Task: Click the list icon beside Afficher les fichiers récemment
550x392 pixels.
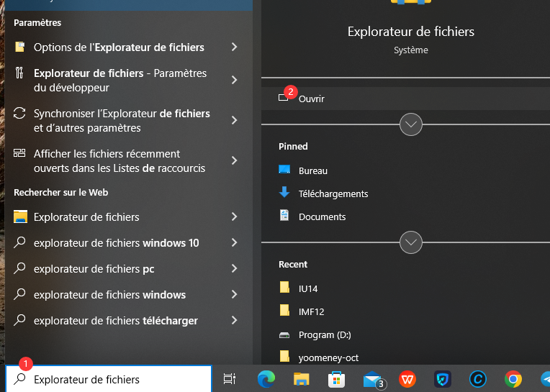Action: click(x=19, y=153)
